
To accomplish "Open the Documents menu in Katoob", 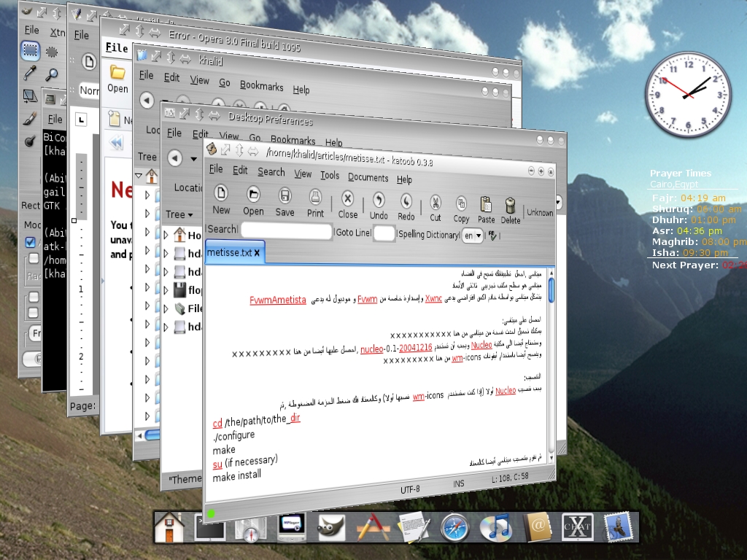I will pyautogui.click(x=368, y=177).
